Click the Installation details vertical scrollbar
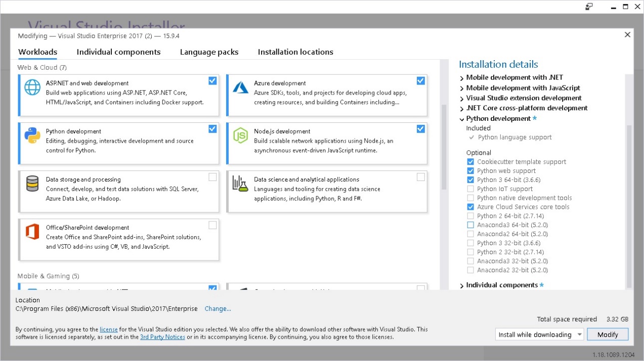This screenshot has height=361, width=644. [629, 206]
